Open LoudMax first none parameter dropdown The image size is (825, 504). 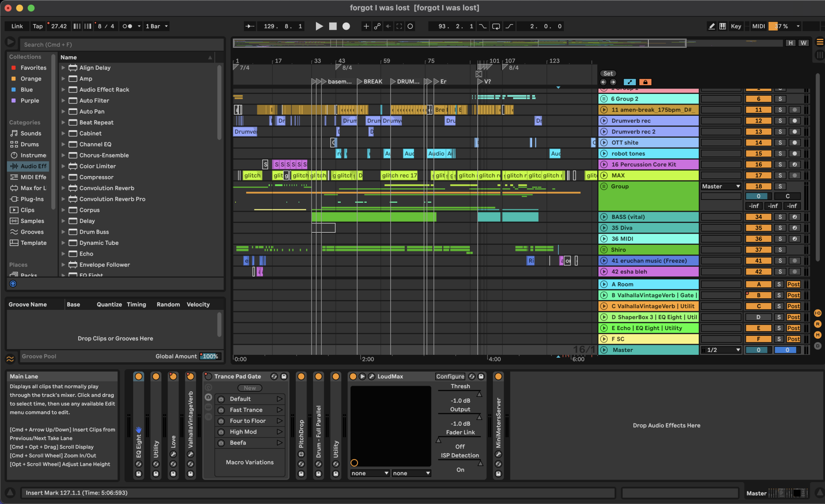[370, 473]
